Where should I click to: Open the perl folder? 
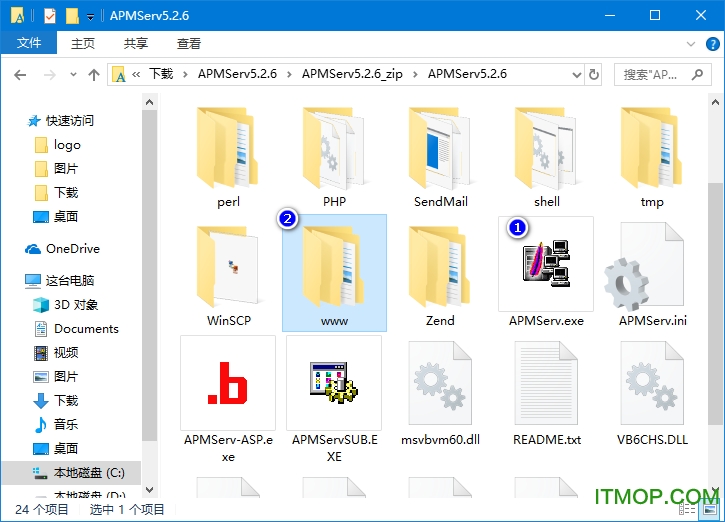[228, 157]
